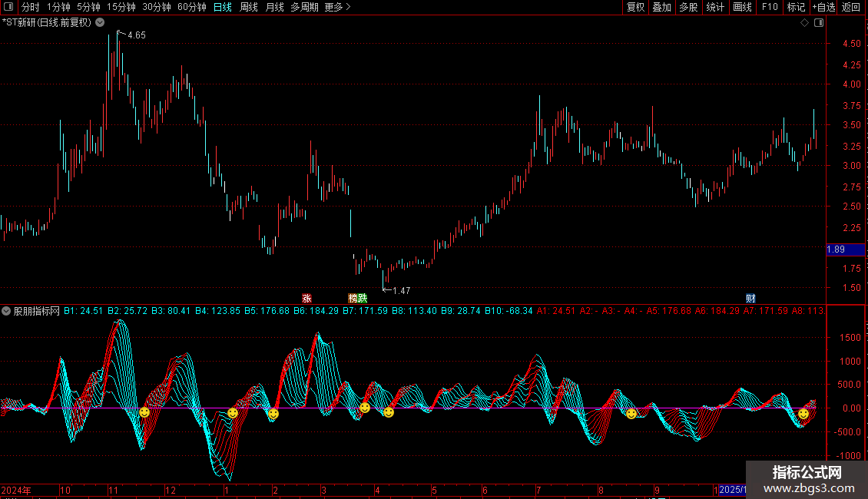The height and width of the screenshot is (499, 868).
Task: Click the 2024年 label on time axis
Action: tap(16, 490)
